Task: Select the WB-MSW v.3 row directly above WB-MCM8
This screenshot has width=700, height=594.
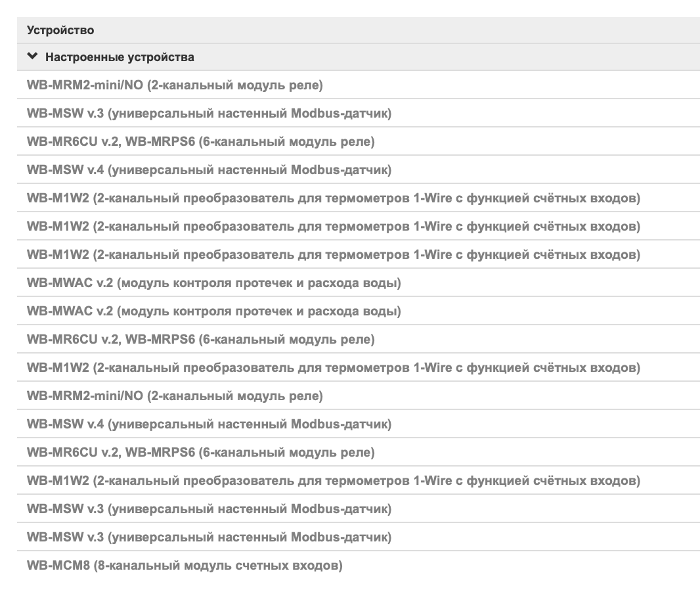Action: pos(359,537)
